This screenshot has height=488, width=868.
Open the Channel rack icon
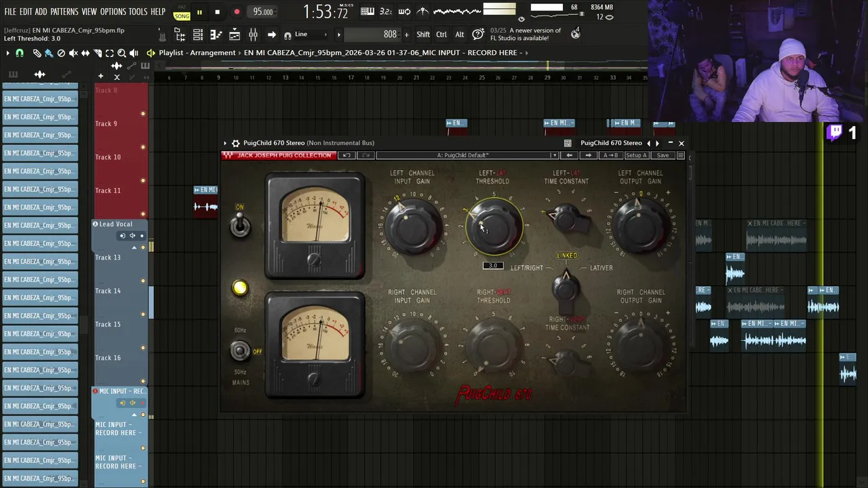198,35
